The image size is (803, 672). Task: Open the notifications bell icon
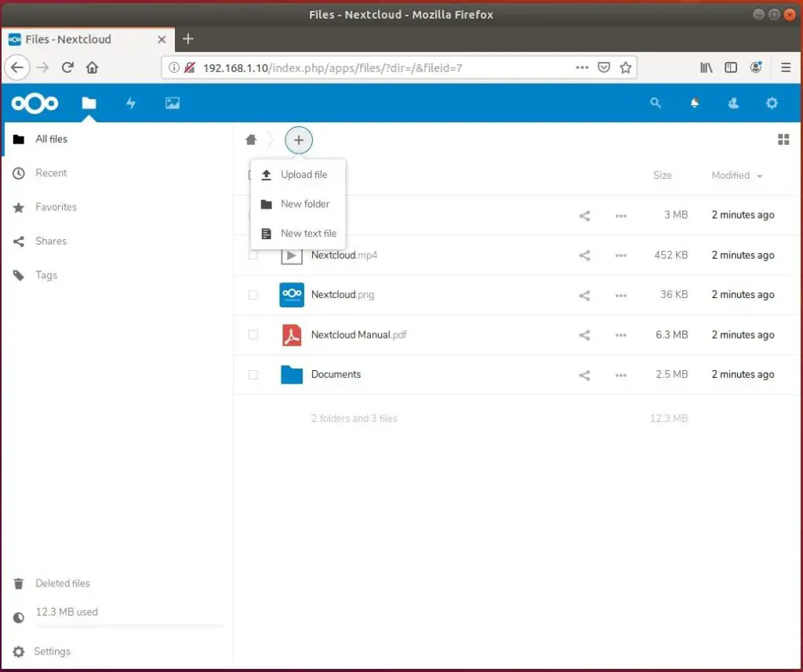(x=695, y=103)
